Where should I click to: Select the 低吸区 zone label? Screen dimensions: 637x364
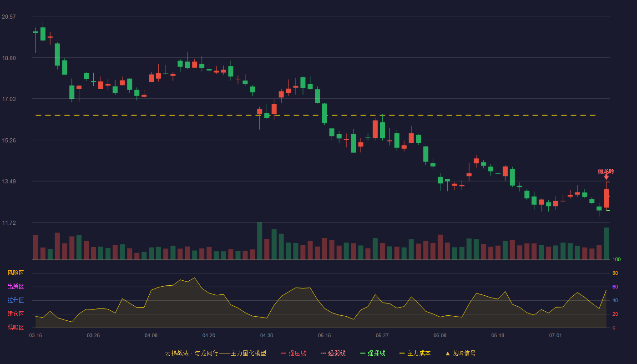click(16, 327)
